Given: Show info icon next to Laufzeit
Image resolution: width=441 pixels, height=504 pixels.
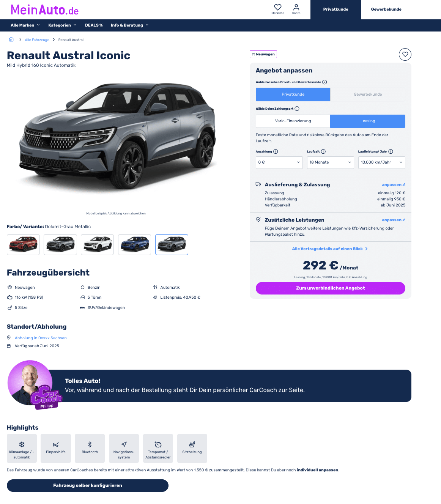Looking at the screenshot, I should coord(323,151).
